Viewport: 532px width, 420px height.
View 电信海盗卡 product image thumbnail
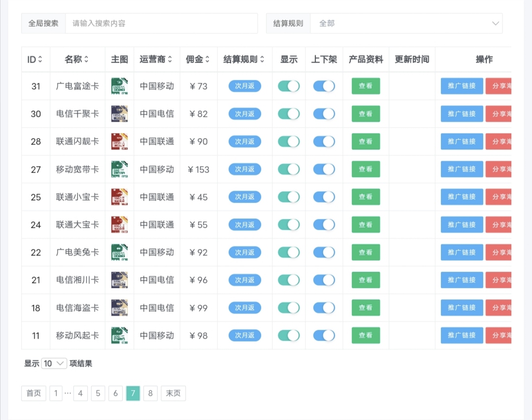point(119,308)
